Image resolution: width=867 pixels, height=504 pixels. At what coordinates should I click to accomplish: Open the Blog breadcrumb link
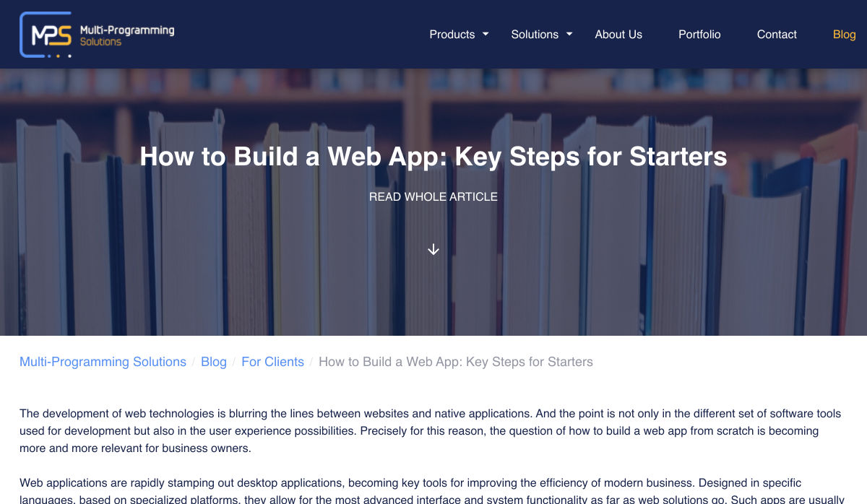pyautogui.click(x=214, y=362)
